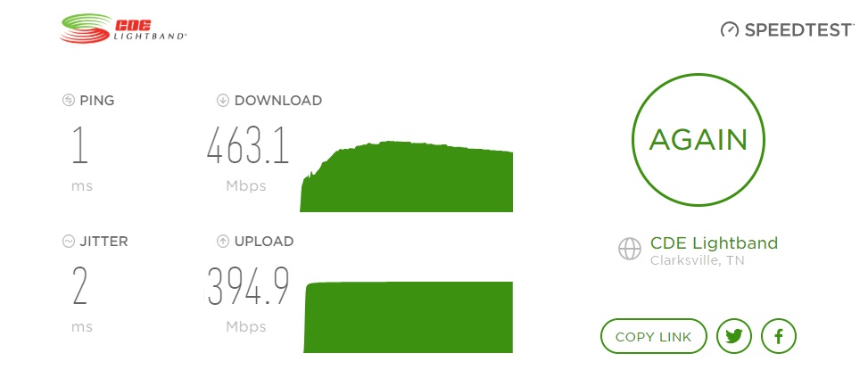Click the globe server icon
This screenshot has height=386, width=868.
tap(630, 249)
